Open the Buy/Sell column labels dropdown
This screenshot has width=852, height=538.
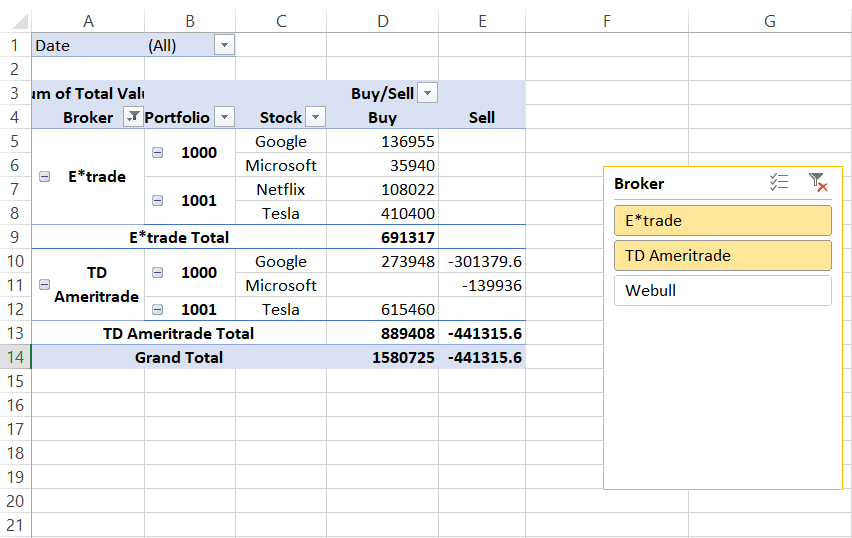click(427, 93)
